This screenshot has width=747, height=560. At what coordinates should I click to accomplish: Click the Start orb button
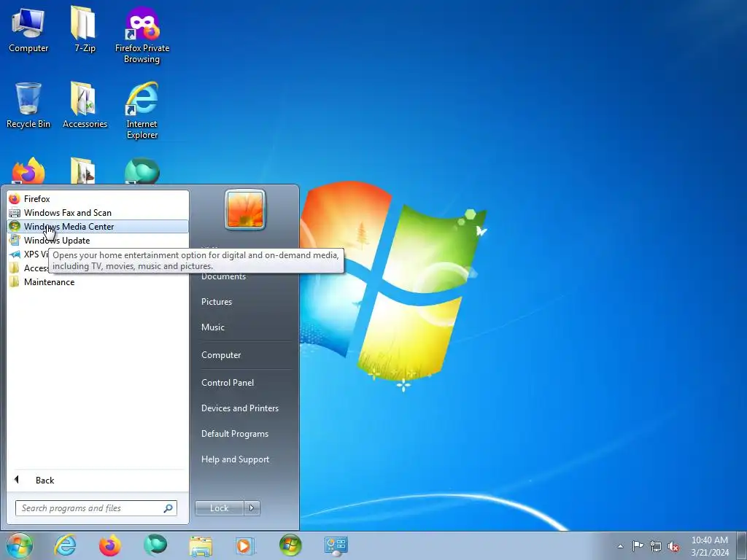point(19,545)
